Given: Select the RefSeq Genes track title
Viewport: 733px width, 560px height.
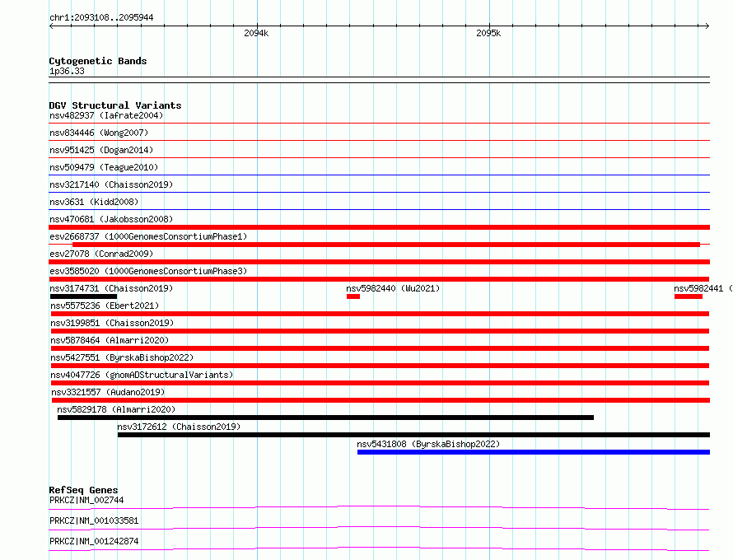Looking at the screenshot, I should (83, 490).
